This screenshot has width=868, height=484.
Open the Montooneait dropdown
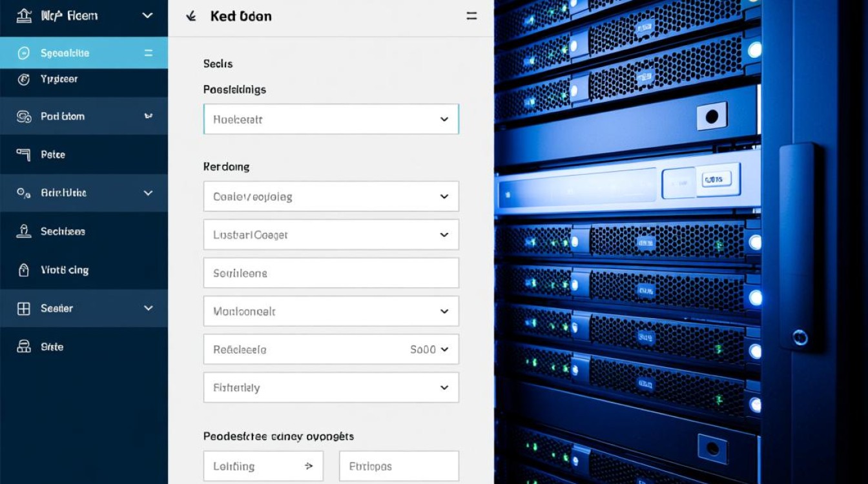tap(331, 311)
